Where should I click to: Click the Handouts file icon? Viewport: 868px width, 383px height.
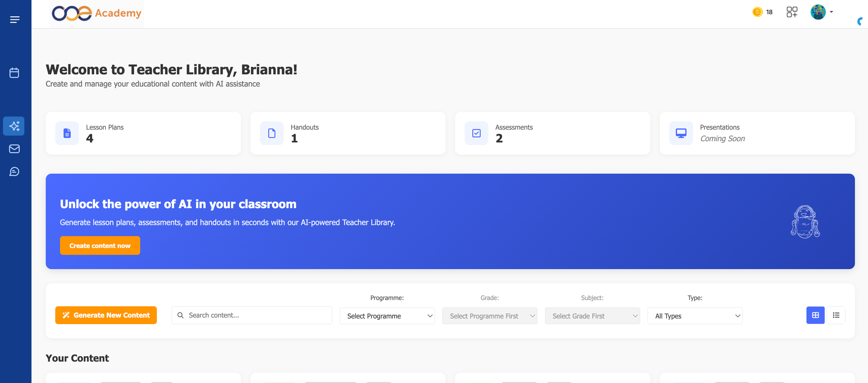(x=272, y=133)
